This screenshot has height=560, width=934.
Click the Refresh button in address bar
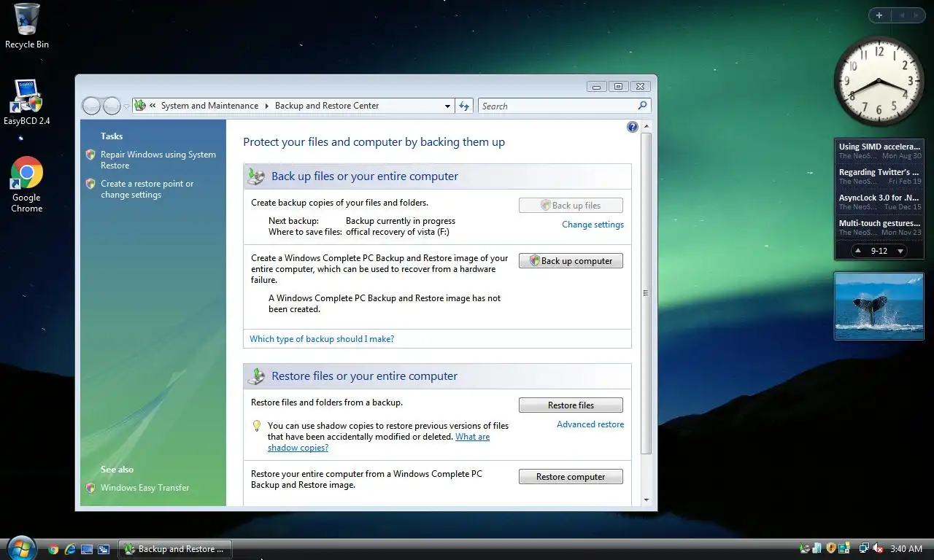[464, 106]
